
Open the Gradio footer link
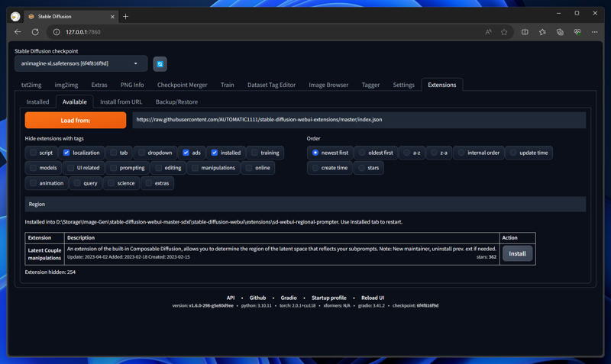pos(289,298)
